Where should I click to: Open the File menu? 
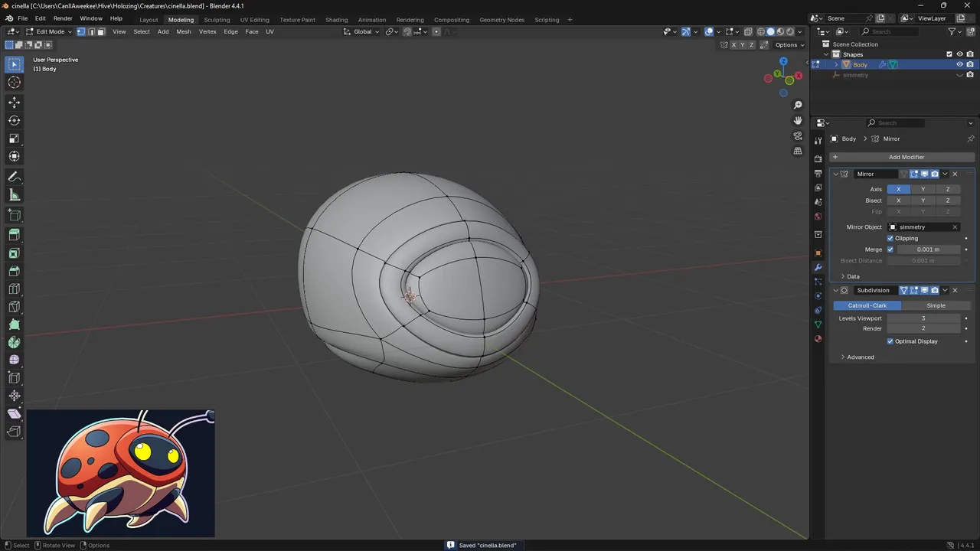[x=22, y=18]
